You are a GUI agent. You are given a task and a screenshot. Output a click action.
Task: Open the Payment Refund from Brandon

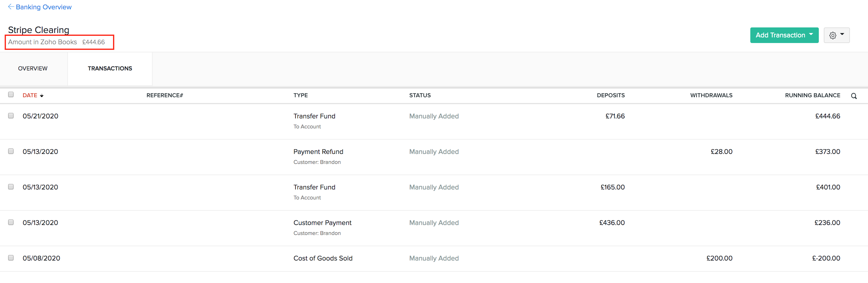pos(318,151)
